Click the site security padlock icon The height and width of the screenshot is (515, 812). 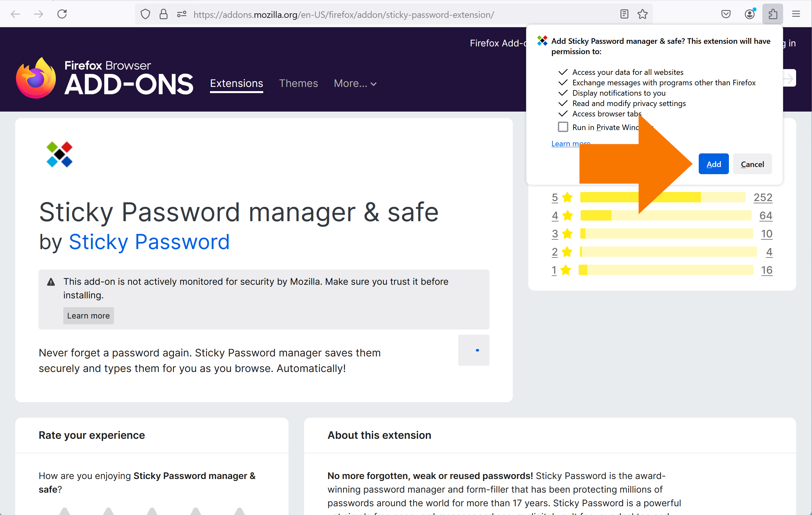point(164,14)
